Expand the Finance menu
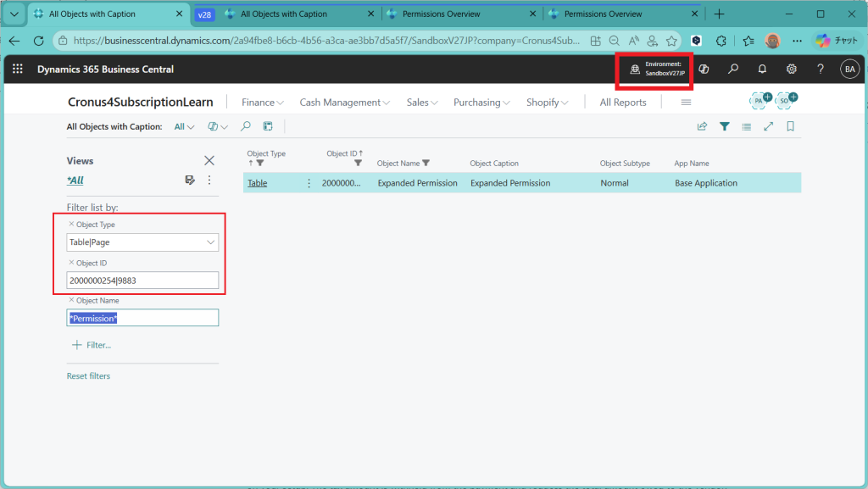Screen dimensions: 868x489 tap(263, 103)
